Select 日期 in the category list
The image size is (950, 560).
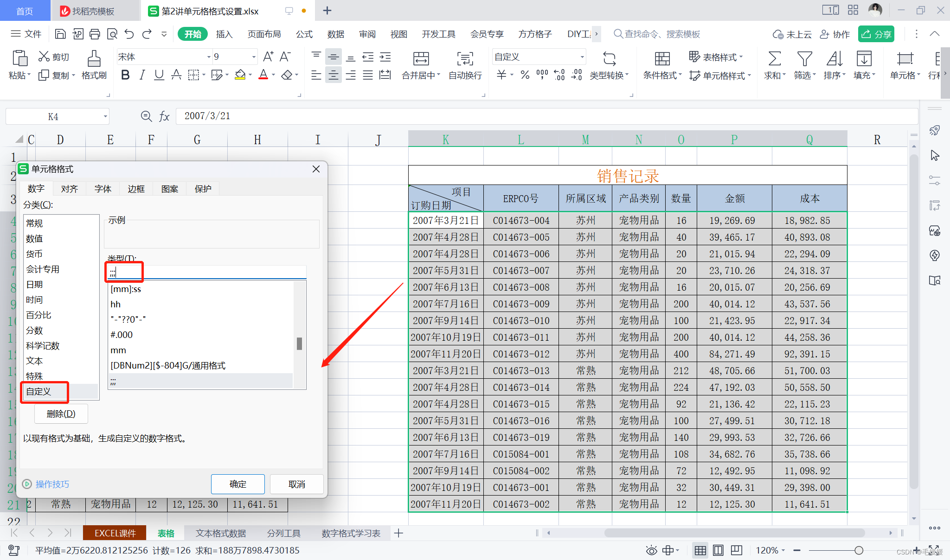[x=35, y=284]
